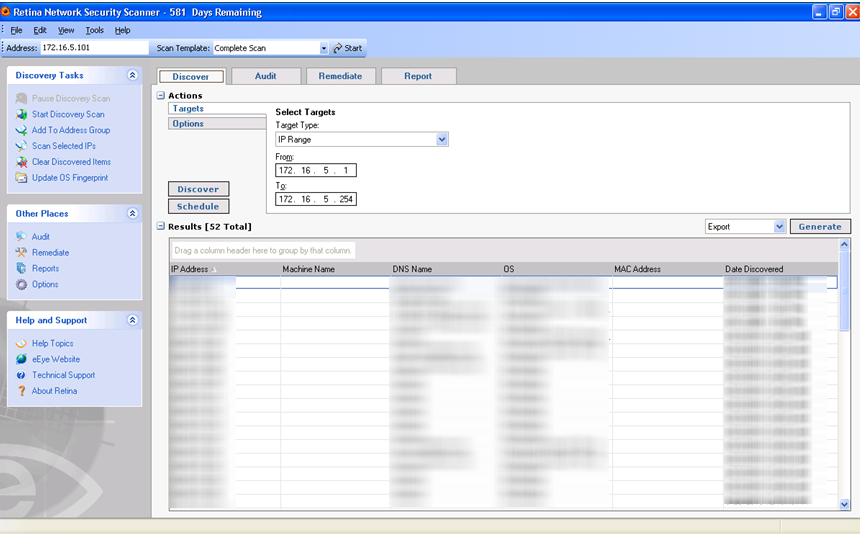Collapse the Results section
The width and height of the screenshot is (860, 534).
161,226
